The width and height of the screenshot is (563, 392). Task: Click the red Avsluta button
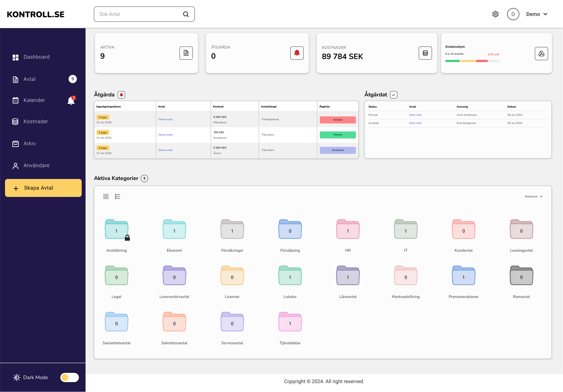click(338, 120)
